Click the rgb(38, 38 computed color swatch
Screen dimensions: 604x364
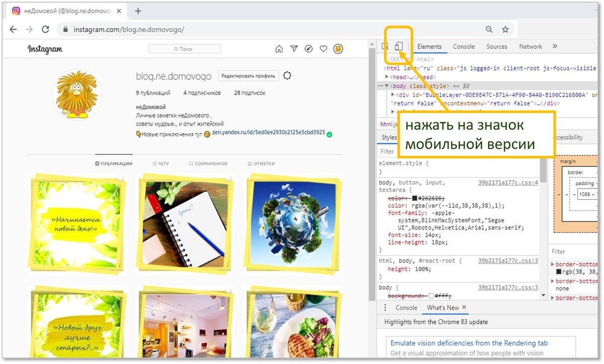pyautogui.click(x=559, y=272)
